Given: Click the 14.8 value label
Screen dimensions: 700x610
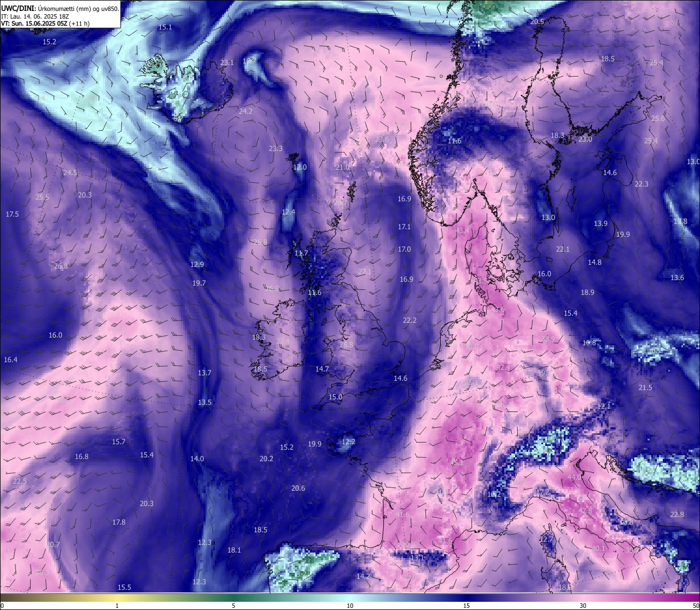Looking at the screenshot, I should [x=594, y=262].
